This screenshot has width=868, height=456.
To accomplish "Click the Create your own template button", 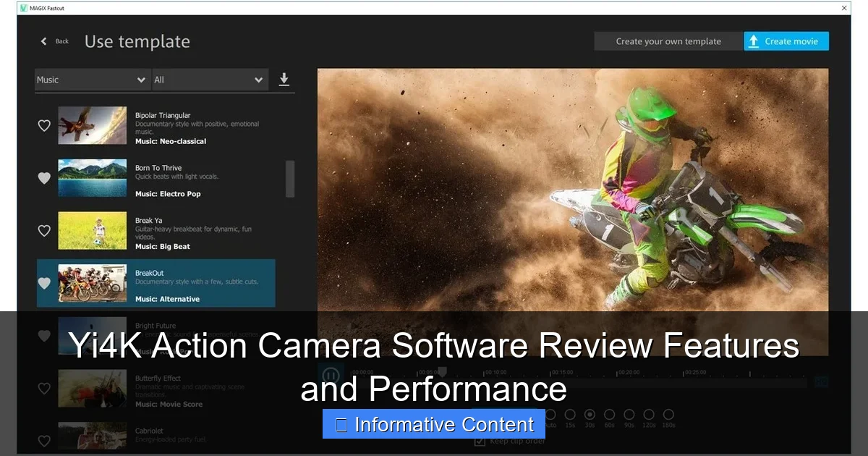I will click(667, 41).
